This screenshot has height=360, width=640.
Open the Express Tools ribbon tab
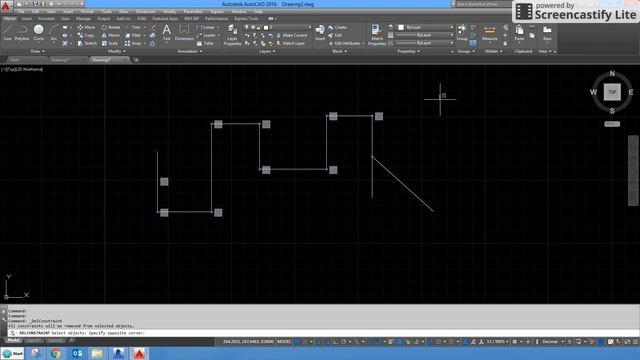click(x=246, y=18)
